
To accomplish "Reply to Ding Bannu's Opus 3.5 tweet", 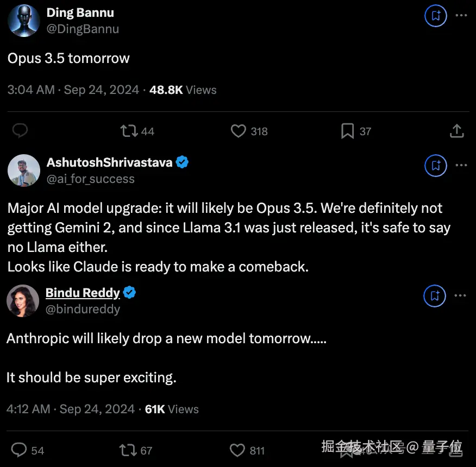I will click(20, 131).
